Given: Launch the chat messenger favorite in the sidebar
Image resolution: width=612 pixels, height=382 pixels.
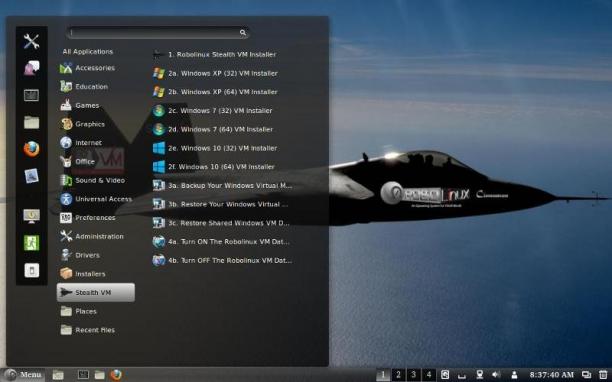Looking at the screenshot, I should (31, 68).
